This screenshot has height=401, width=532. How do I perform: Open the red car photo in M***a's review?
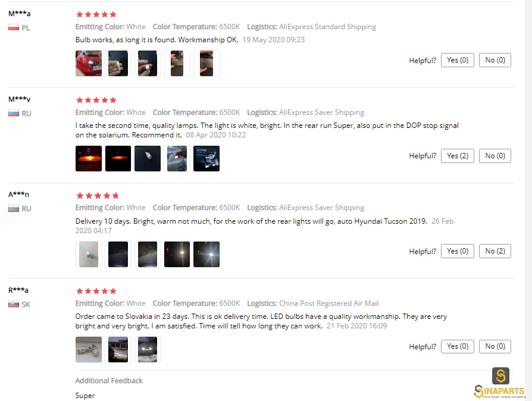[89, 64]
